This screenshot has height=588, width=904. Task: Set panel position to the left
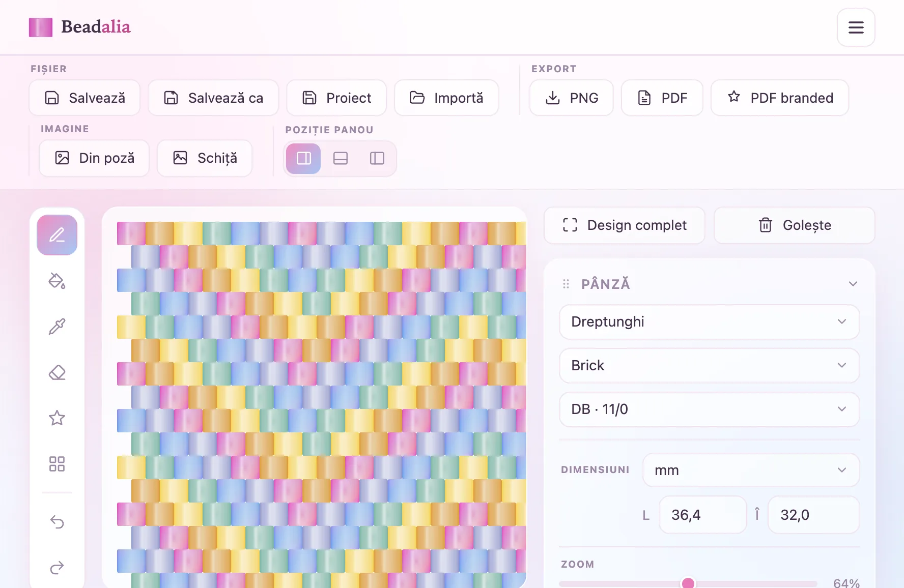[377, 159]
